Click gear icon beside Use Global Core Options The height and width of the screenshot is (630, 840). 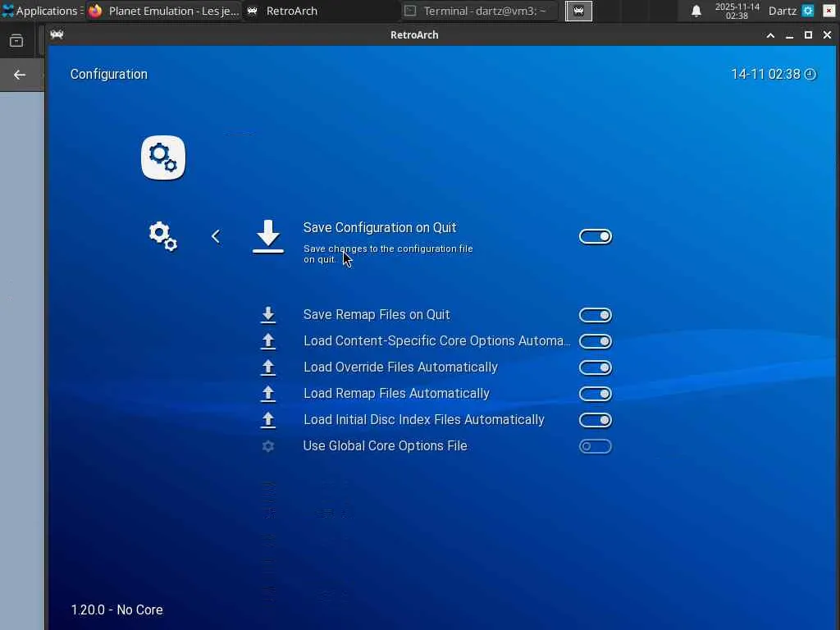point(268,446)
